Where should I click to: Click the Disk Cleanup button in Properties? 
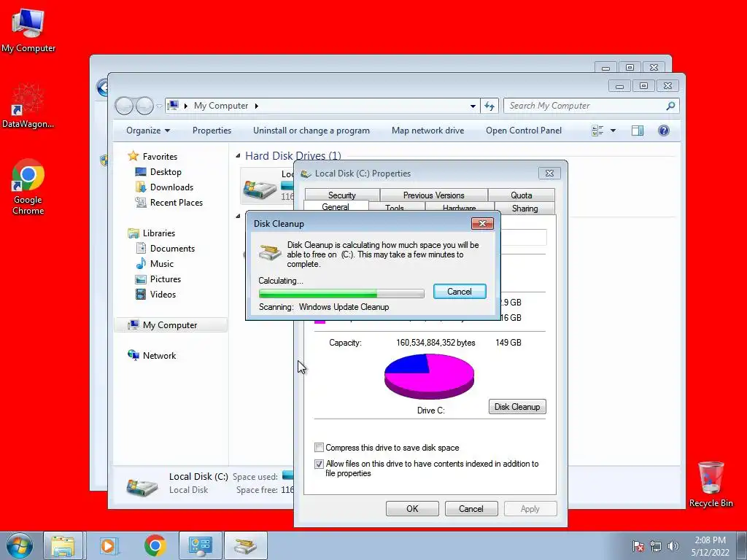pyautogui.click(x=517, y=407)
